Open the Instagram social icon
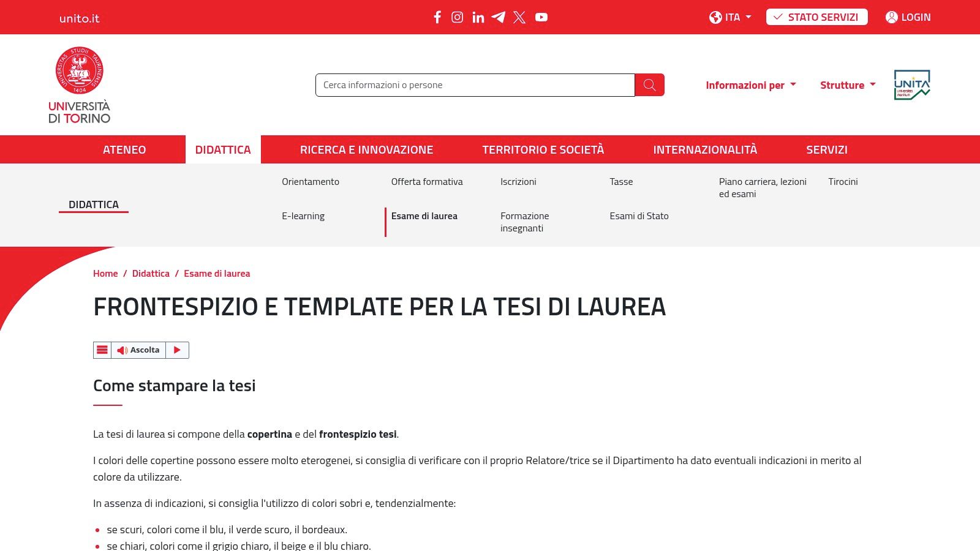The image size is (980, 551). pos(458,17)
